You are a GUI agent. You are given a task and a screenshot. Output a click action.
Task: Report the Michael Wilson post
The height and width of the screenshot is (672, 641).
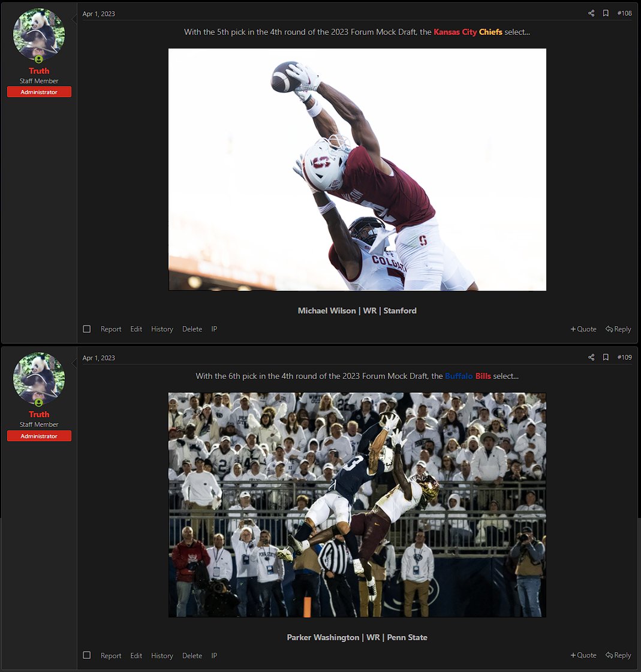[x=111, y=329]
